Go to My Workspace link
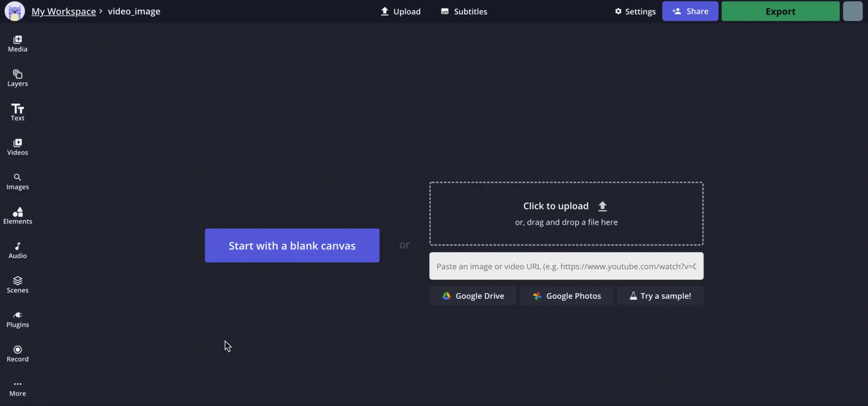Image resolution: width=868 pixels, height=406 pixels. tap(64, 11)
